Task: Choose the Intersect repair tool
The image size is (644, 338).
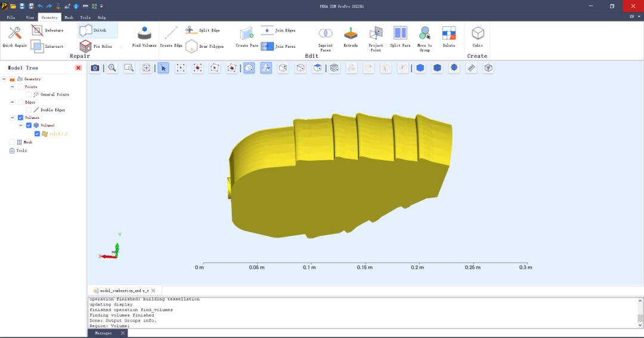Action: (47, 47)
